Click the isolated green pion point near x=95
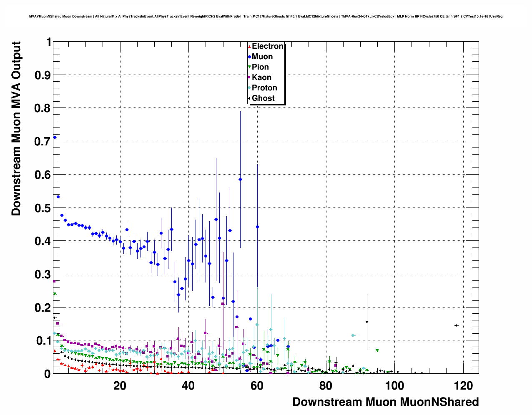This screenshot has height=415, width=532. click(x=377, y=351)
